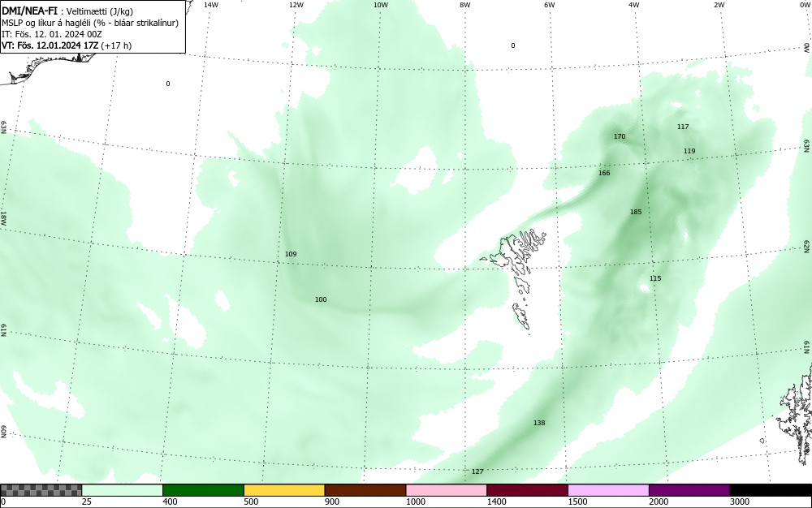Screen dimensions: 812x508
Task: Click the dark purple 2000–3000 legend swatch
Action: click(689, 490)
